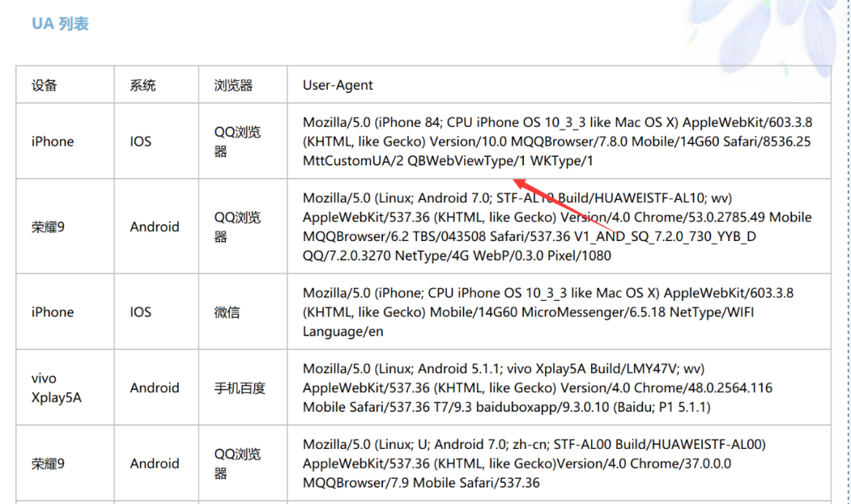Click the IOS cell in the 微信 row
Image resolution: width=851 pixels, height=504 pixels.
point(140,312)
